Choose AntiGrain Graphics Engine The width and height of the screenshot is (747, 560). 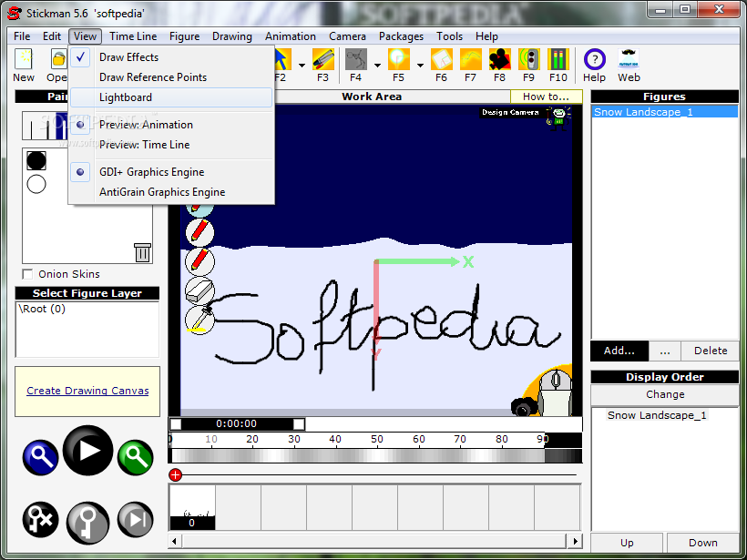pos(171,192)
